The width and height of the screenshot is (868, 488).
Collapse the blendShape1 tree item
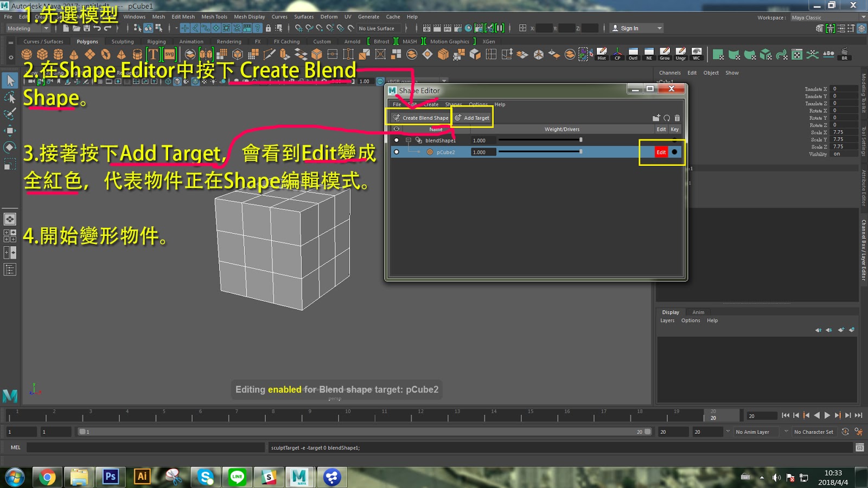click(x=409, y=140)
